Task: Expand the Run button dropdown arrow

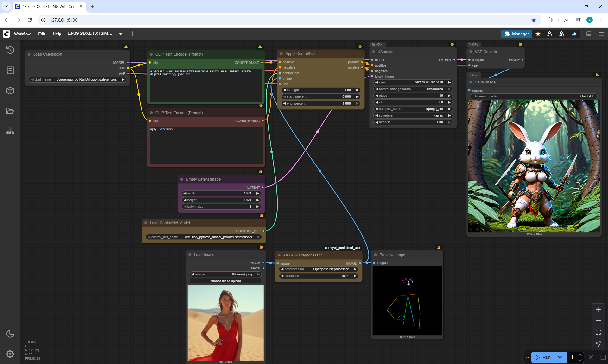Action: pos(560,357)
